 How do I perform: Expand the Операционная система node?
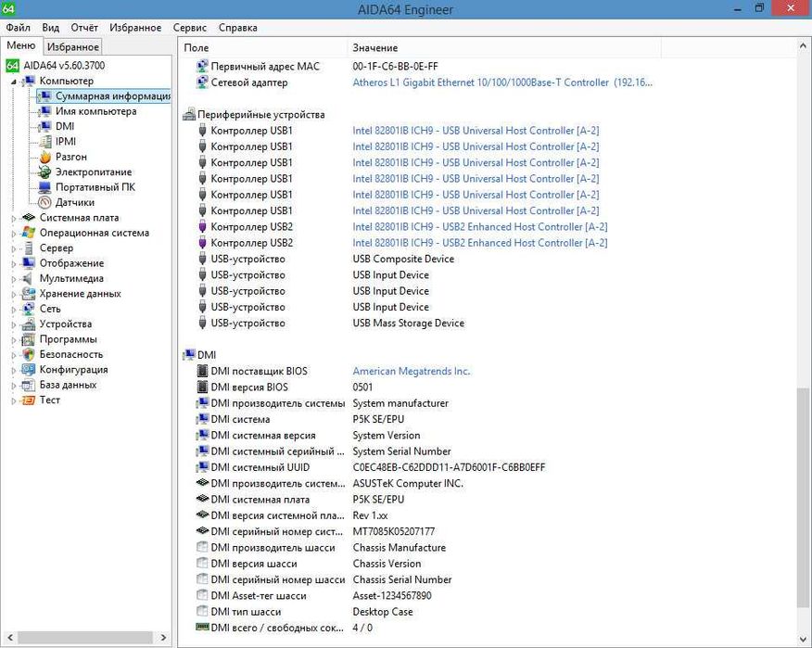pyautogui.click(x=14, y=234)
